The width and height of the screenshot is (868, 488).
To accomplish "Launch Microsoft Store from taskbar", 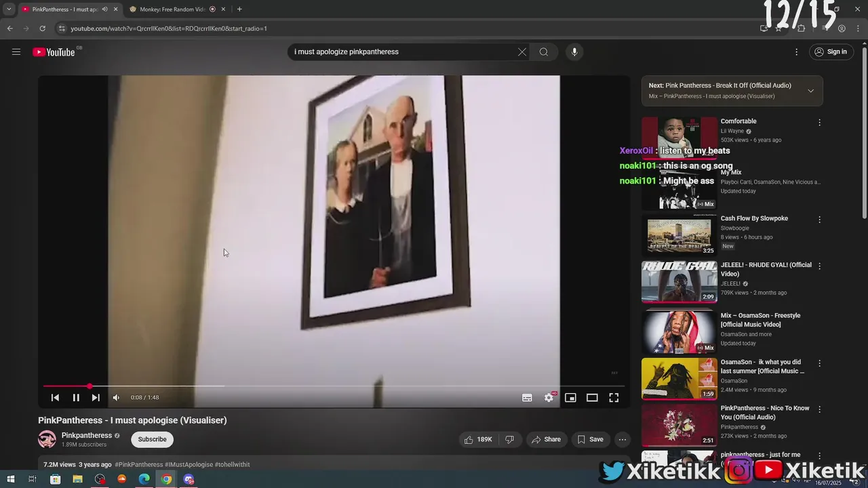I will click(x=56, y=479).
